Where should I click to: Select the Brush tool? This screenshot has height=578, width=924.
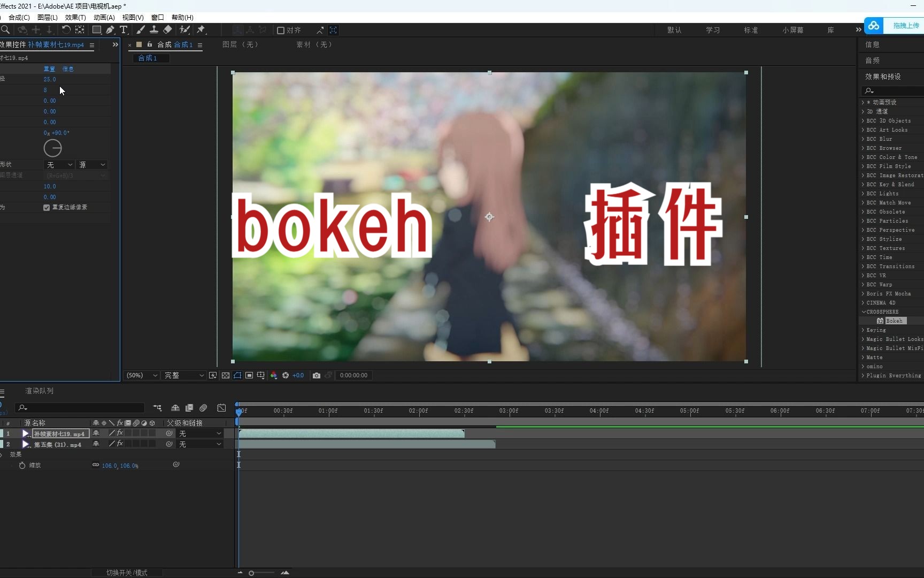tap(140, 30)
